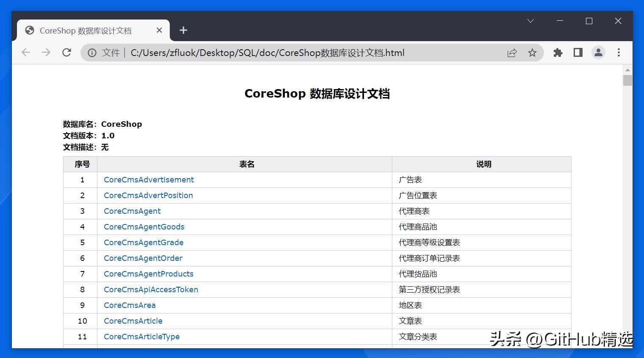Open the Chrome three-dot menu
Viewport: 644px width, 358px height.
tap(619, 53)
